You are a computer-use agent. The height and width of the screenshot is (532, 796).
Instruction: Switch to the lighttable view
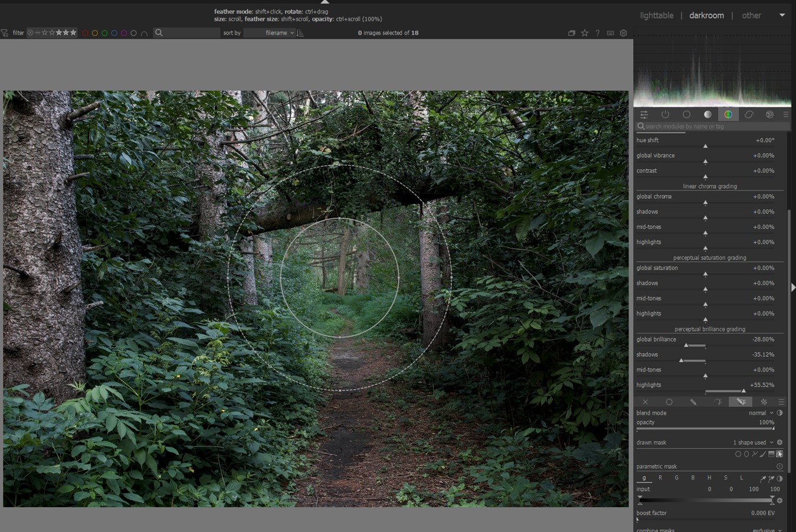pos(656,15)
